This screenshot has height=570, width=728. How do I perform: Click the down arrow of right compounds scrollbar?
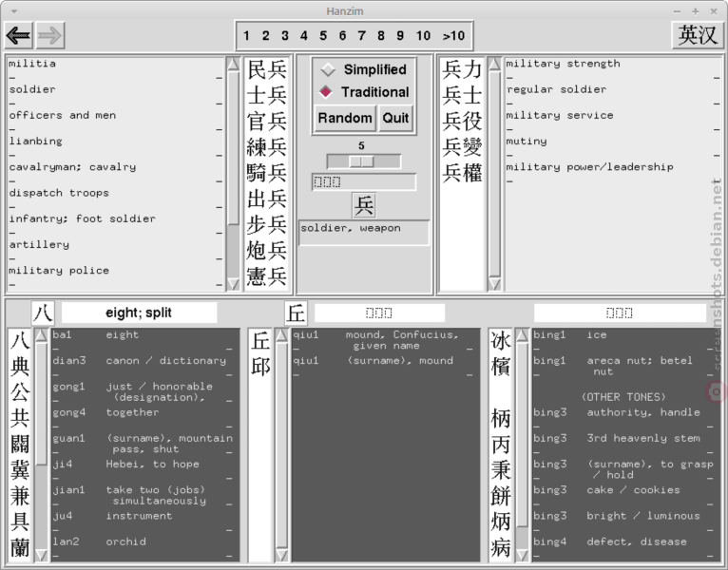click(x=494, y=284)
